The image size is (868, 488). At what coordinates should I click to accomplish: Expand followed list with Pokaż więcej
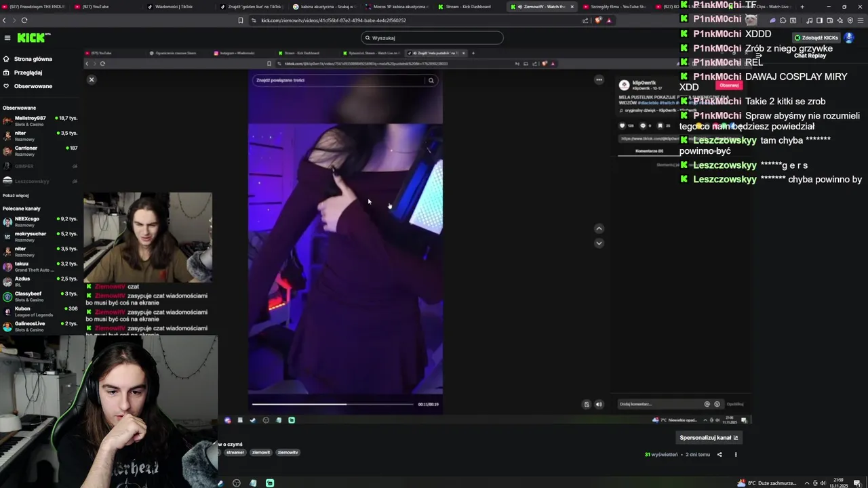pyautogui.click(x=16, y=195)
